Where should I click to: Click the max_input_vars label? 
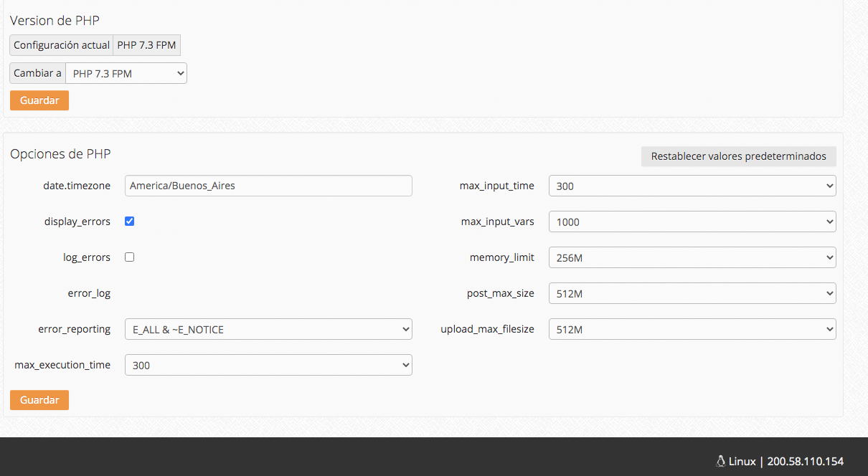tap(498, 222)
